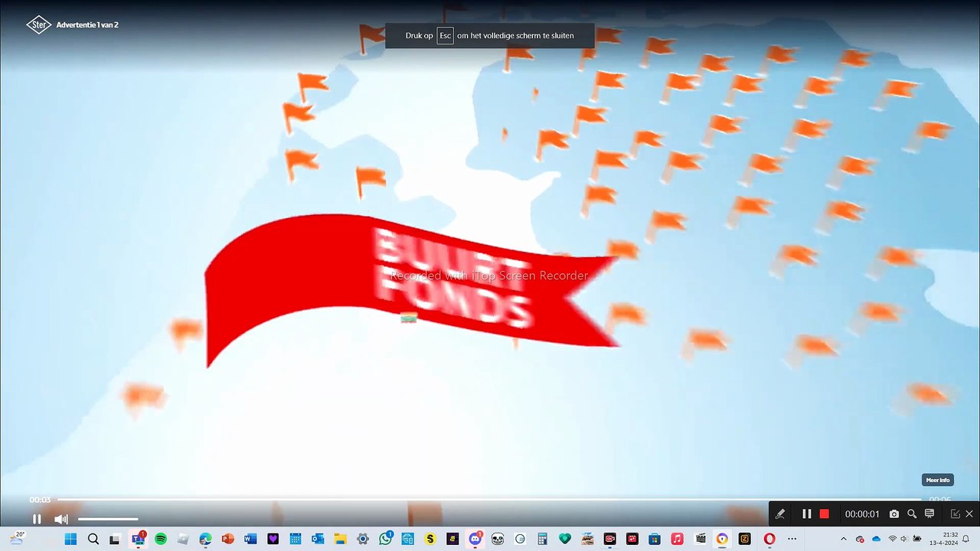This screenshot has height=551, width=980.
Task: Open Opera browser from taskbar
Action: coord(769,539)
